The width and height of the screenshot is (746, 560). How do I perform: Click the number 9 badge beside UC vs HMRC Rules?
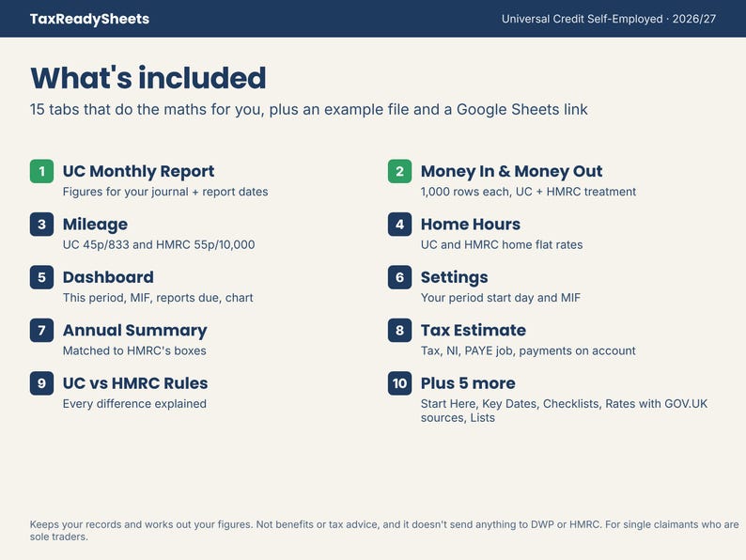[42, 383]
